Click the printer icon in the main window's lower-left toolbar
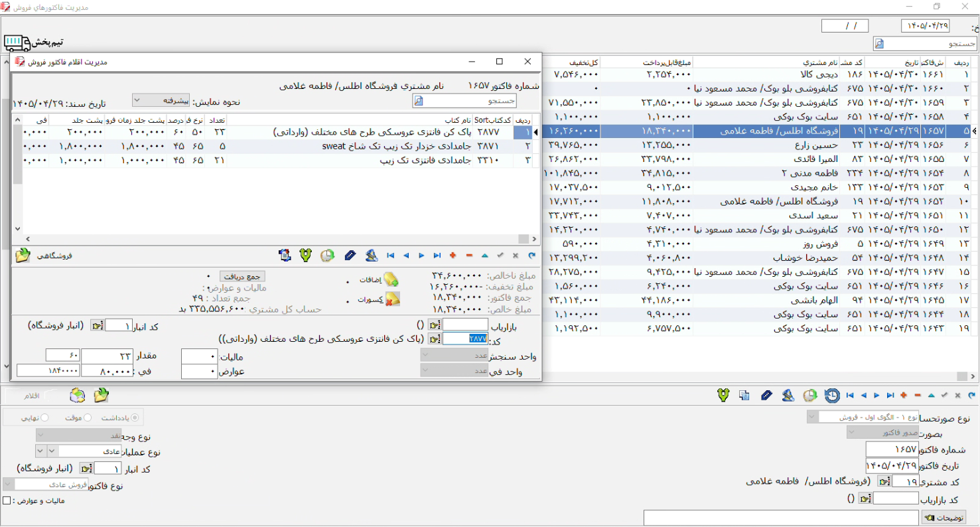980x527 pixels. pos(78,396)
